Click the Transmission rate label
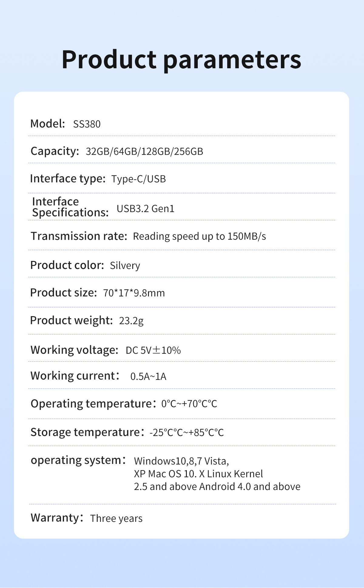The width and height of the screenshot is (364, 588). pyautogui.click(x=79, y=236)
